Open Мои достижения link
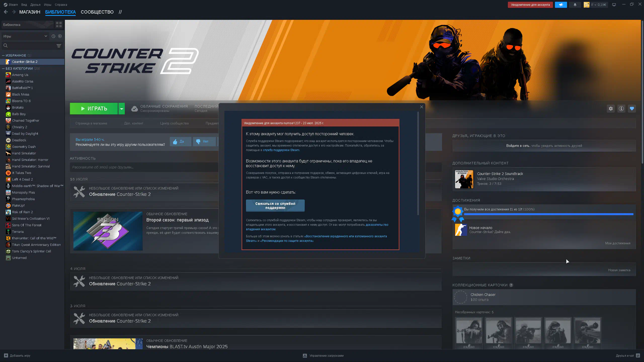 tap(618, 243)
